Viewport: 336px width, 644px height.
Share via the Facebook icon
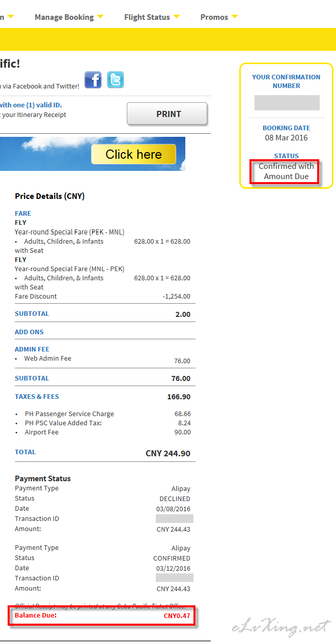click(x=93, y=80)
